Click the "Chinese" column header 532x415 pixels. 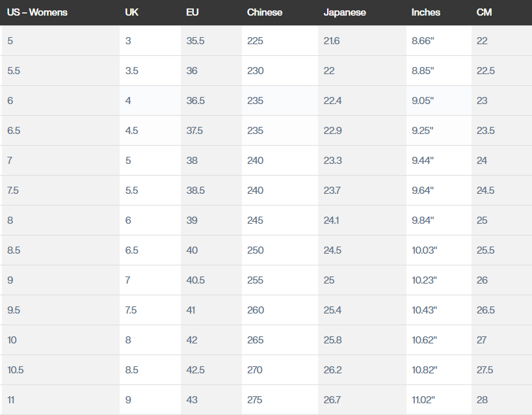pyautogui.click(x=265, y=12)
